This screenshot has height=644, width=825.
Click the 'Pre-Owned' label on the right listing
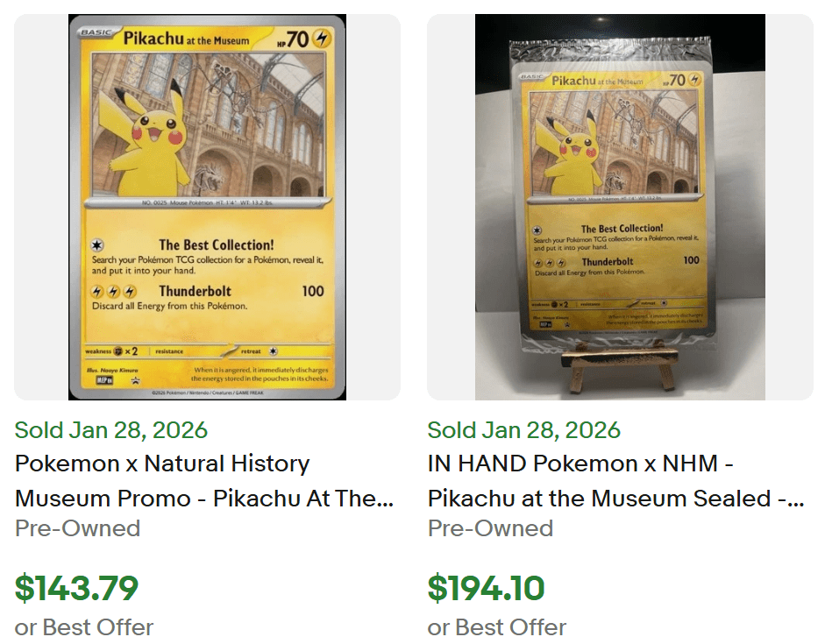coord(489,528)
